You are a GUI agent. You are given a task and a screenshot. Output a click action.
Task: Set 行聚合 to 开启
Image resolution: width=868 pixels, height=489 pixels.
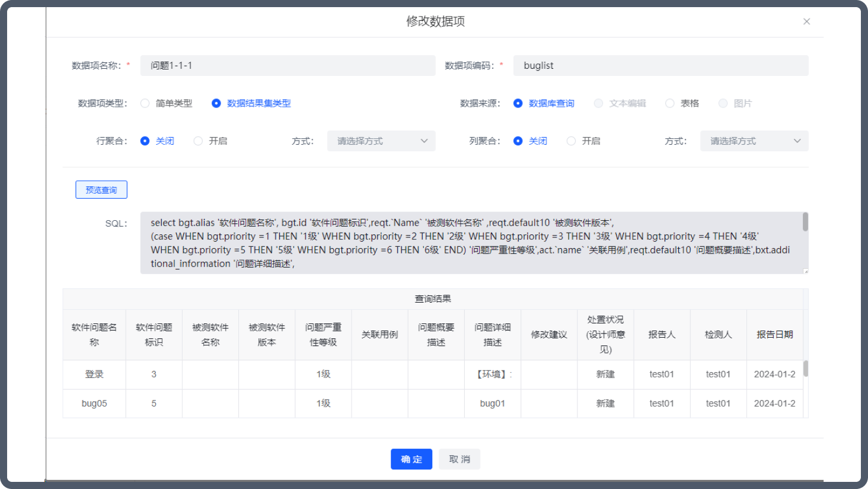coord(210,141)
